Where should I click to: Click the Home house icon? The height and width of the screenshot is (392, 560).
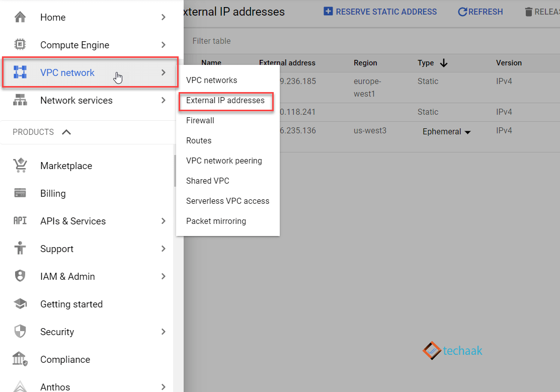[20, 17]
